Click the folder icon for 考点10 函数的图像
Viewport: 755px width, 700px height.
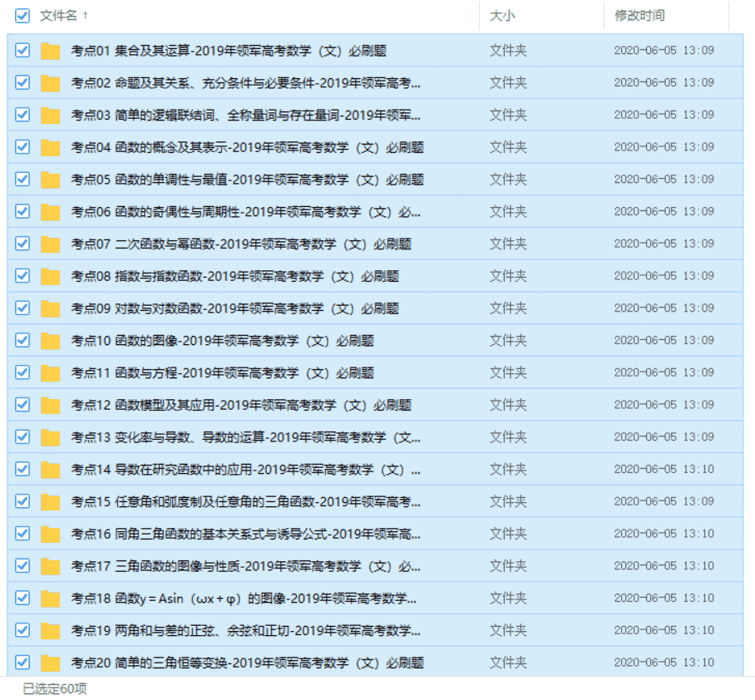pyautogui.click(x=51, y=341)
